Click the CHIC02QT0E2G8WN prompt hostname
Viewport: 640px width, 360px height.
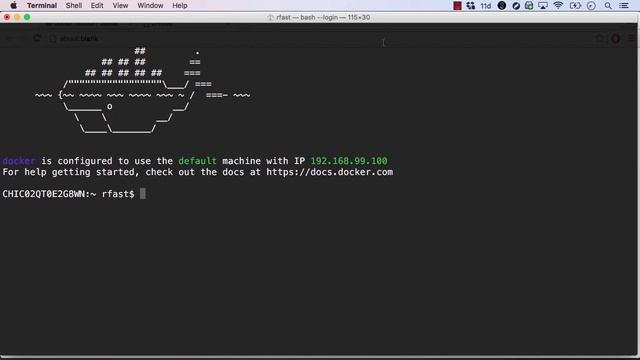click(x=43, y=194)
